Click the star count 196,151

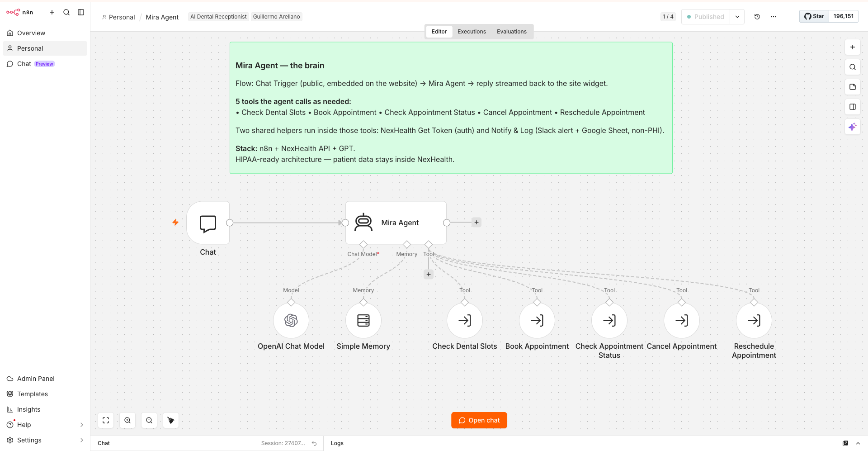[844, 16]
